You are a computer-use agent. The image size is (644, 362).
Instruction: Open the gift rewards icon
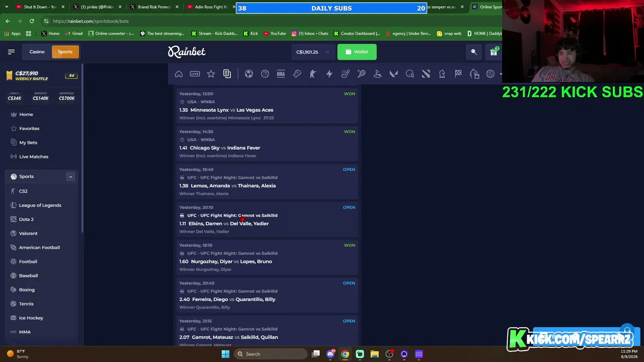click(494, 52)
